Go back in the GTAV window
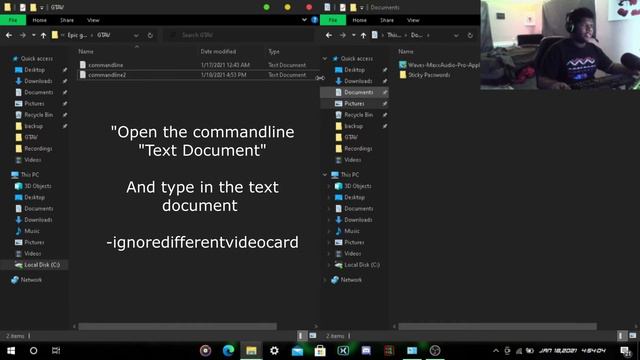This screenshot has width=640, height=360. click(x=9, y=36)
